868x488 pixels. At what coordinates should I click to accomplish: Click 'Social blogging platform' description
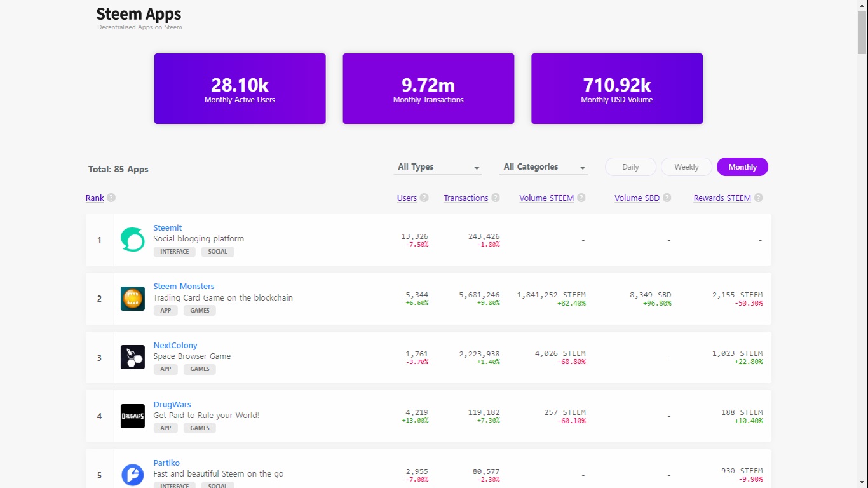[199, 239]
